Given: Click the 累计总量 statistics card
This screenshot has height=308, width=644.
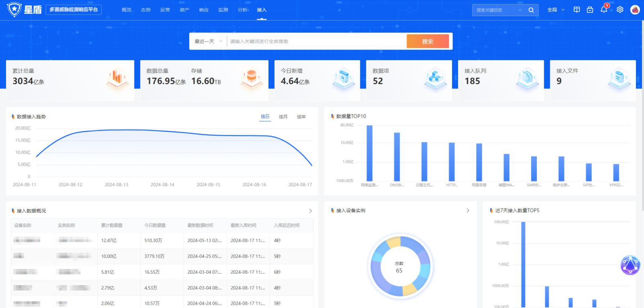Looking at the screenshot, I should coord(70,80).
